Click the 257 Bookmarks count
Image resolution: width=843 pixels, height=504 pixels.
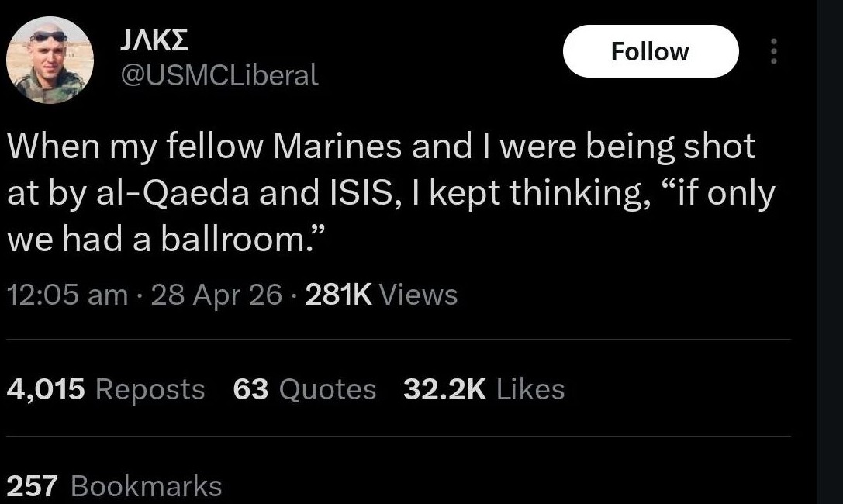point(114,486)
